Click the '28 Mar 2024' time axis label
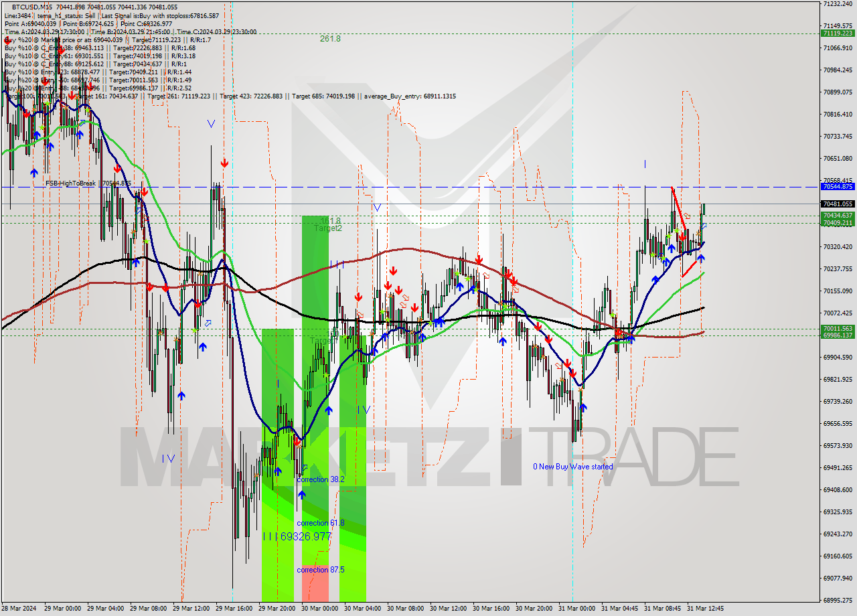The image size is (857, 616). 20,609
